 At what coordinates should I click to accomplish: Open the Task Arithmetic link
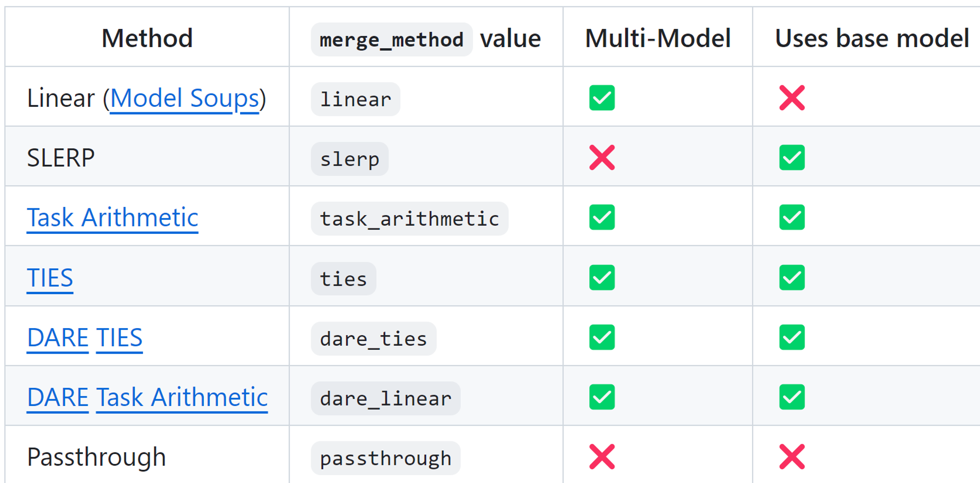tap(112, 218)
